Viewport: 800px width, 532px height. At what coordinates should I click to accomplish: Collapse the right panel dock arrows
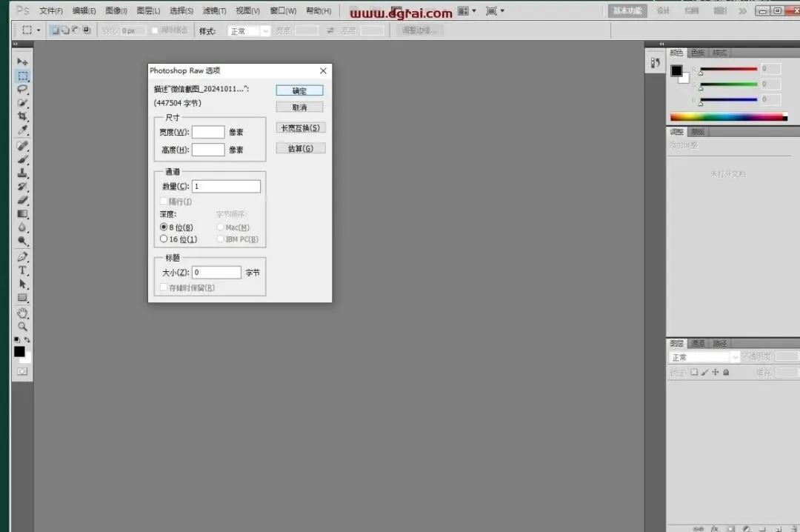(661, 44)
